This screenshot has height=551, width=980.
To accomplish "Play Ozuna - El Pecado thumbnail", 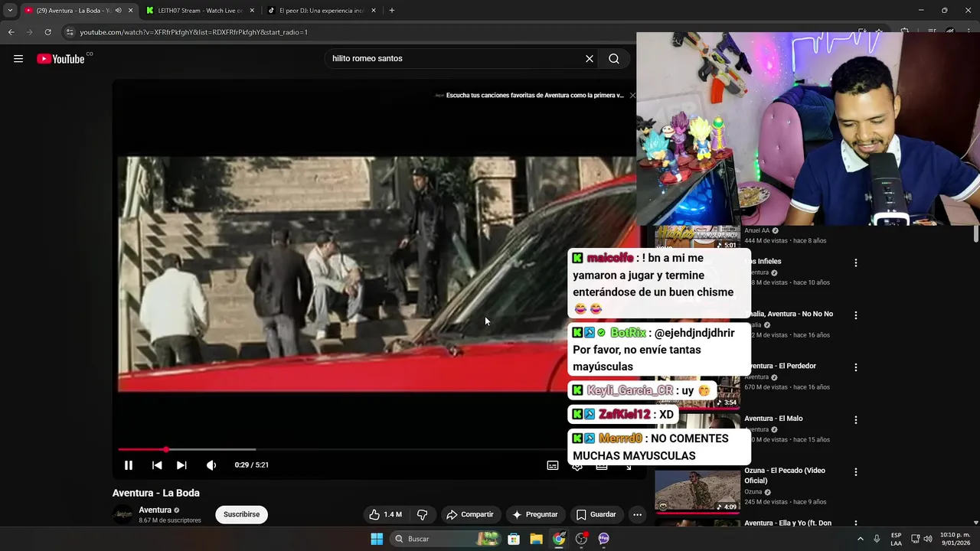I will [697, 491].
